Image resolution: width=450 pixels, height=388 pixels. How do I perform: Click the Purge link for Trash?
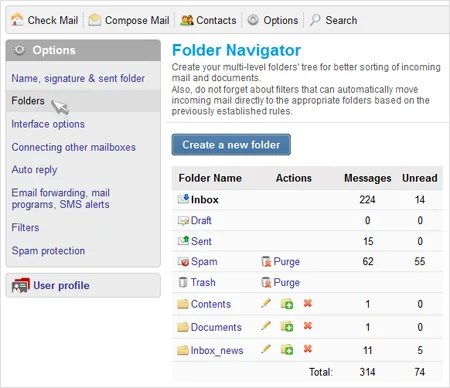pos(286,283)
